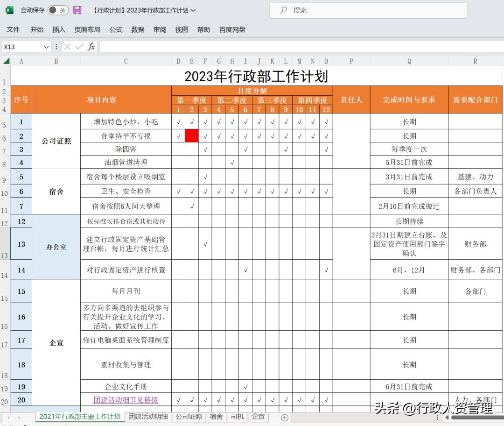Open the Insert Function (fx) dialog
Screen dimensions: 504x426
pyautogui.click(x=91, y=47)
